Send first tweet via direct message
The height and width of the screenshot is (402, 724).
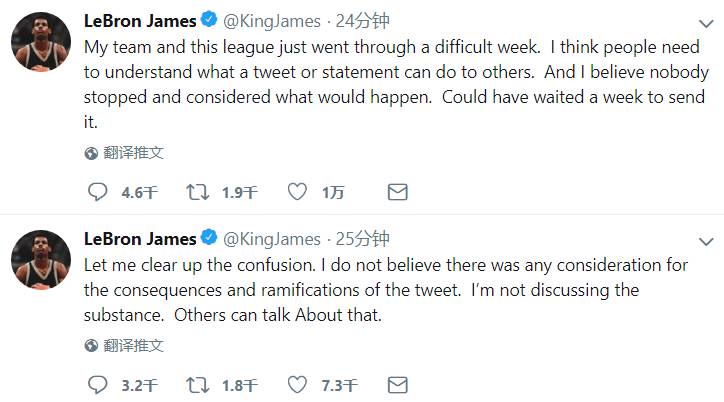tap(397, 192)
